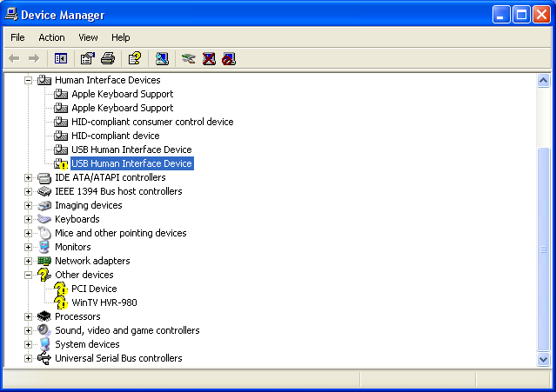Click the Universal Serial Bus controllers icon
The height and width of the screenshot is (392, 556).
[x=44, y=358]
